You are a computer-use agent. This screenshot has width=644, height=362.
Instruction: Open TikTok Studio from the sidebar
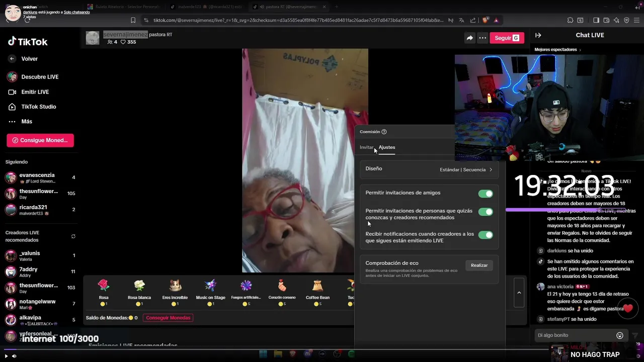(x=32, y=107)
